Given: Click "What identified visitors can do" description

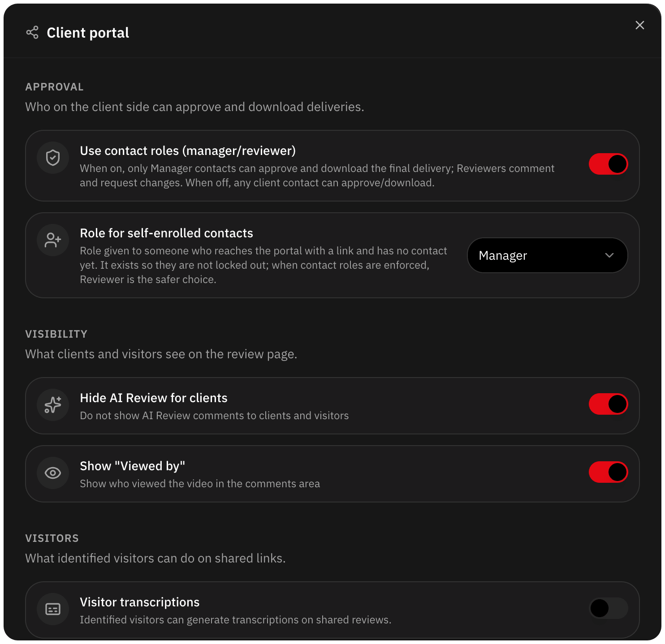Looking at the screenshot, I should point(155,558).
